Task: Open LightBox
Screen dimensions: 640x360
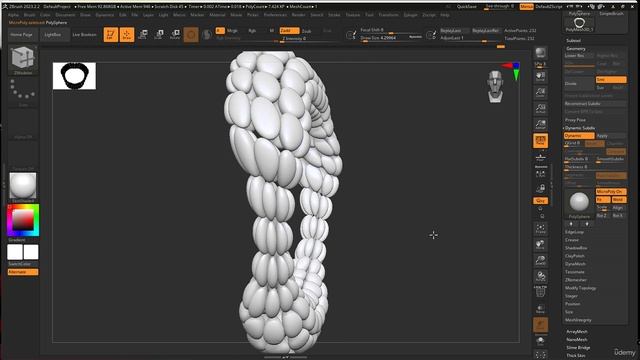Action: [53, 35]
